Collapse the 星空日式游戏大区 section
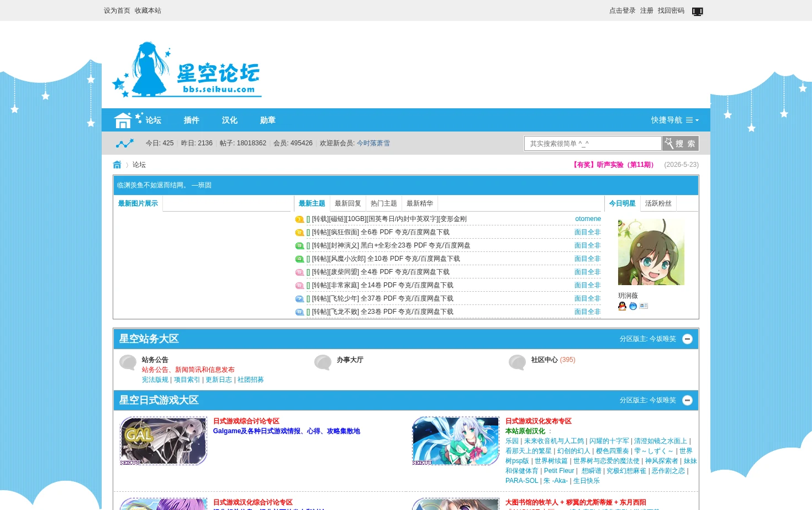Screen dimensions: 812x510 (x=687, y=400)
